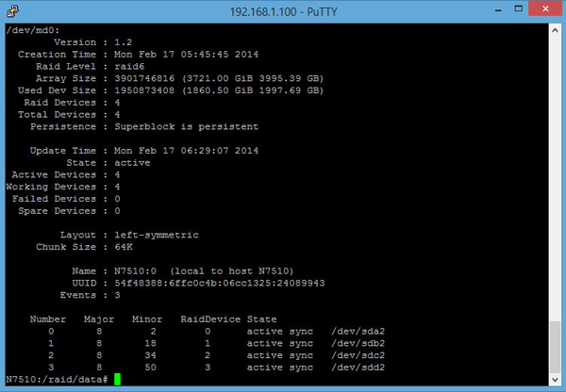Click the RaidDevice column header
The image size is (566, 392).
pos(210,319)
